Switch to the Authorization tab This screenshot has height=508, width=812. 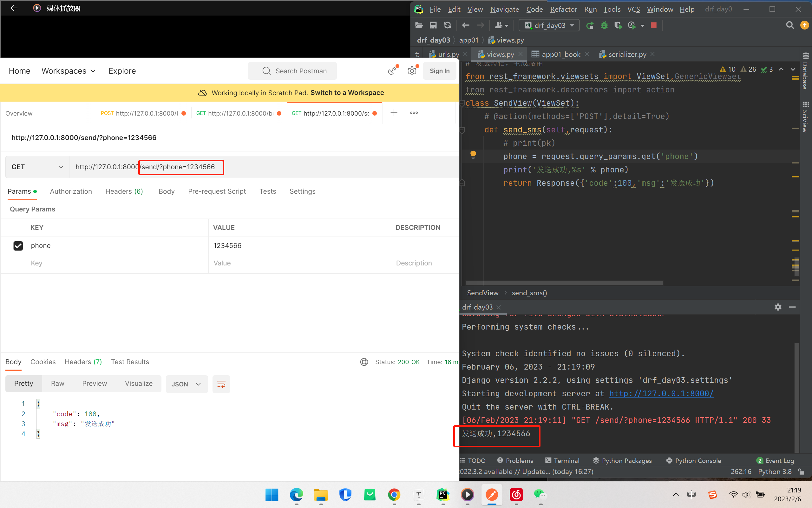tap(71, 191)
